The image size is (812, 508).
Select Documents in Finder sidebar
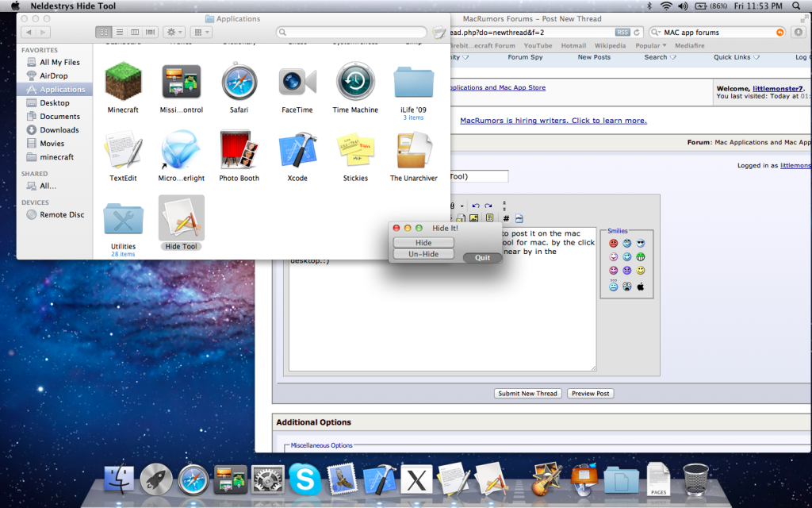(55, 116)
